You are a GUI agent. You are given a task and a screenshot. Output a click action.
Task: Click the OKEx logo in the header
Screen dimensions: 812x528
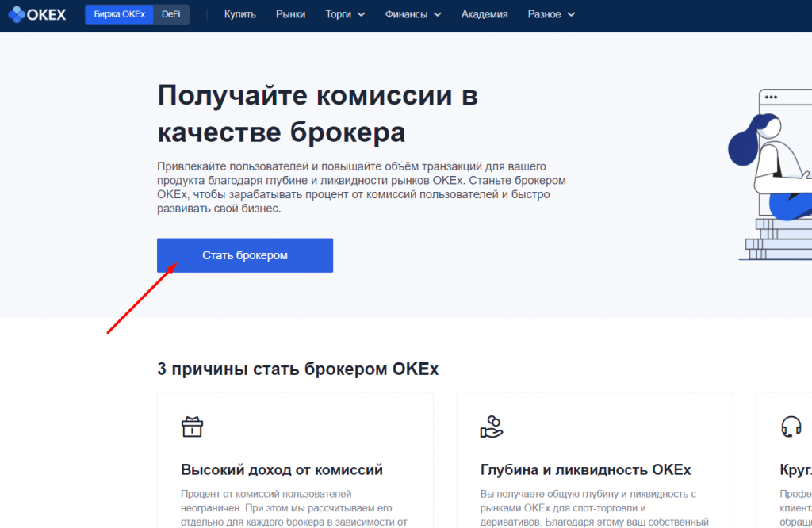click(x=37, y=14)
